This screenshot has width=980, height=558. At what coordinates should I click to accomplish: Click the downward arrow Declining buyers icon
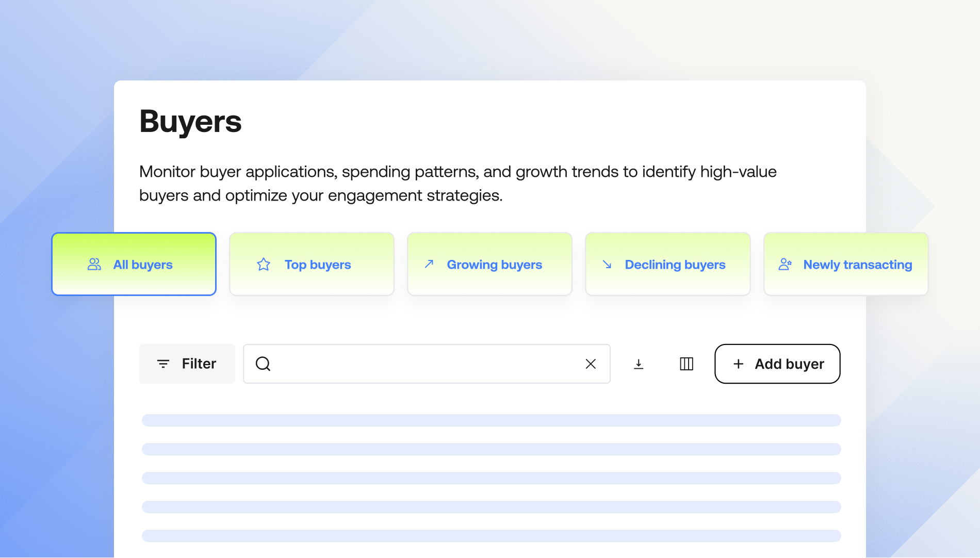point(607,265)
